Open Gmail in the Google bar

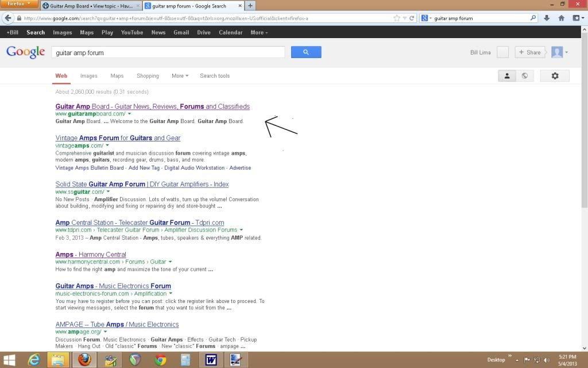pos(181,32)
